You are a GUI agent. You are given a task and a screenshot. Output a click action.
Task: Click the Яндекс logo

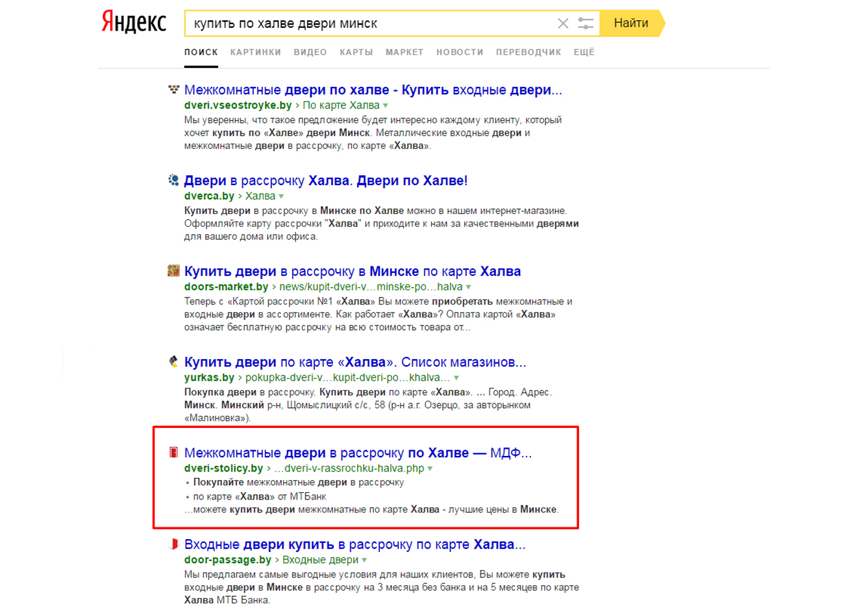[x=134, y=23]
